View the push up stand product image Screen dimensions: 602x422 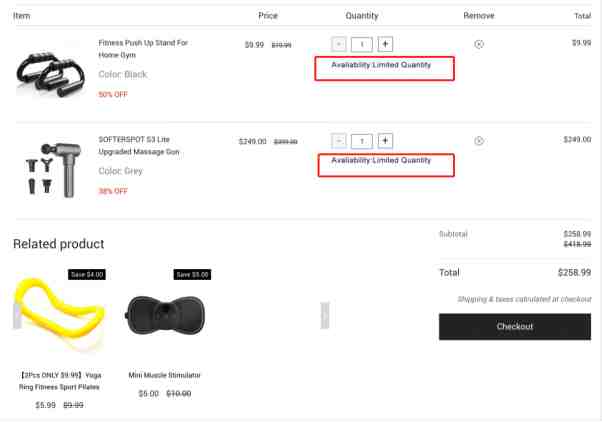coord(51,73)
